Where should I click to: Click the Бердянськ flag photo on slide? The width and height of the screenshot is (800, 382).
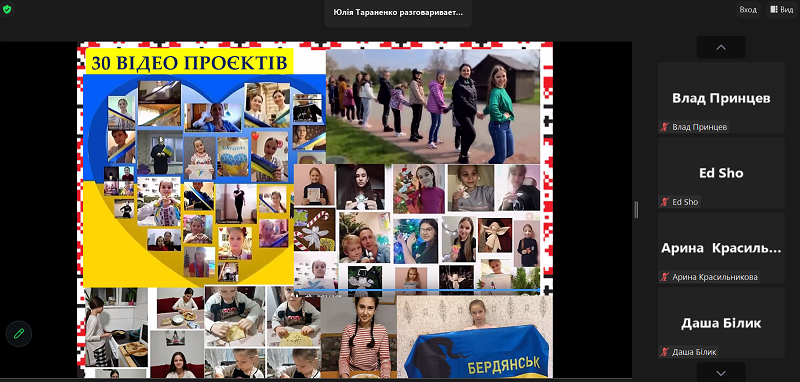(474, 337)
